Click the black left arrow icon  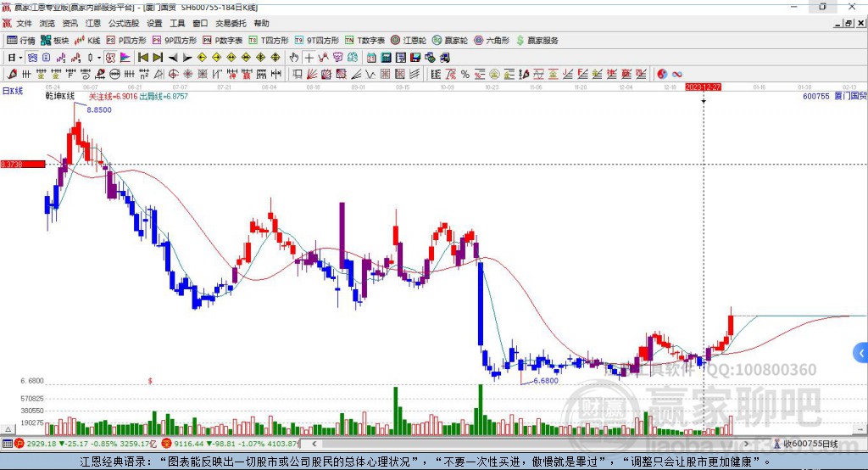(173, 58)
